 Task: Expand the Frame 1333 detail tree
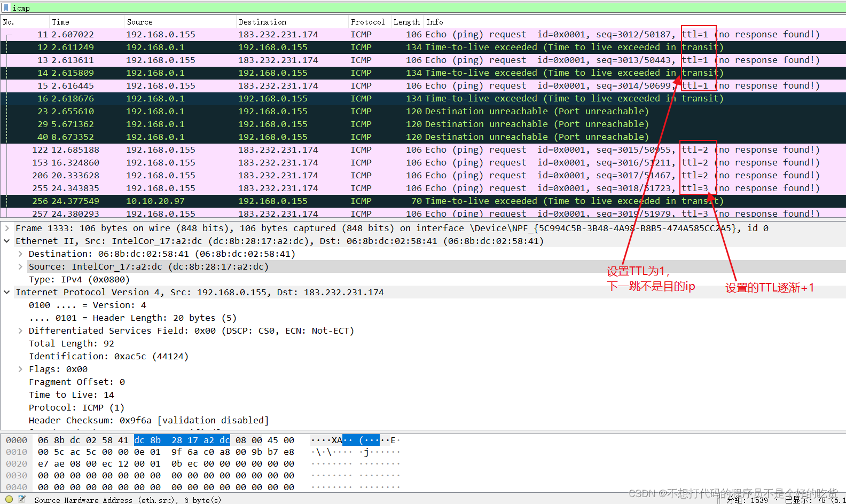pos(7,228)
